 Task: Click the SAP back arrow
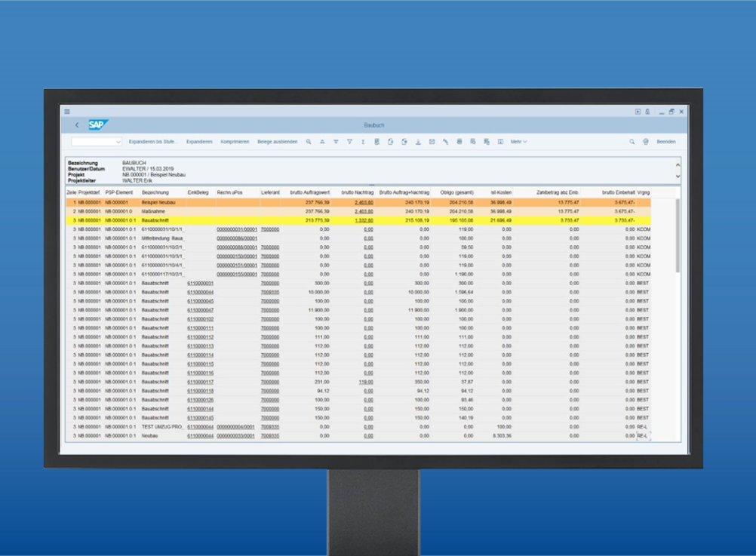tap(76, 125)
